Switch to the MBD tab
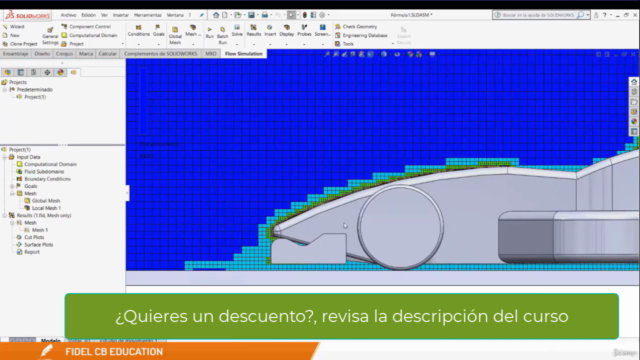This screenshot has width=640, height=360. coord(211,54)
